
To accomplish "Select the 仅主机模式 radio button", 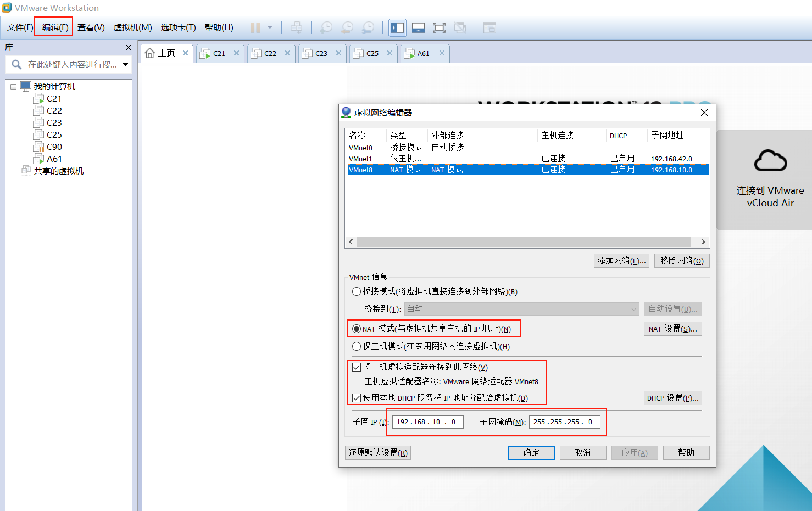I will pos(357,346).
